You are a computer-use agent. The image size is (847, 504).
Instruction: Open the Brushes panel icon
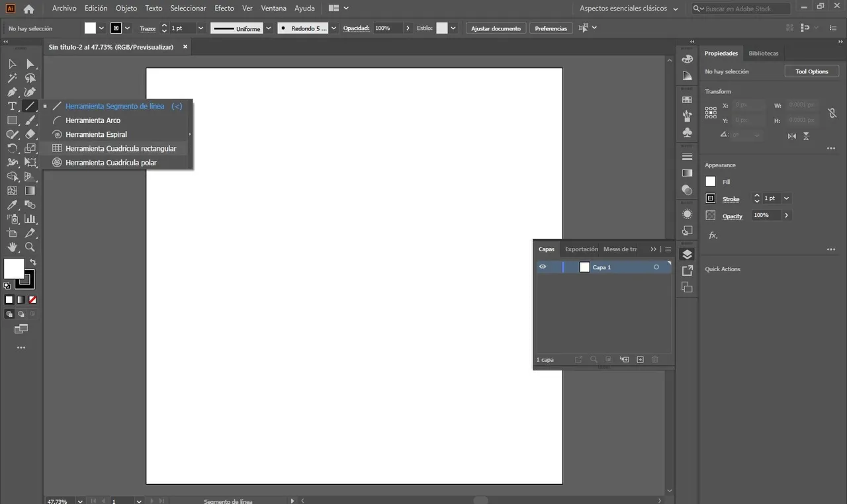point(687,116)
